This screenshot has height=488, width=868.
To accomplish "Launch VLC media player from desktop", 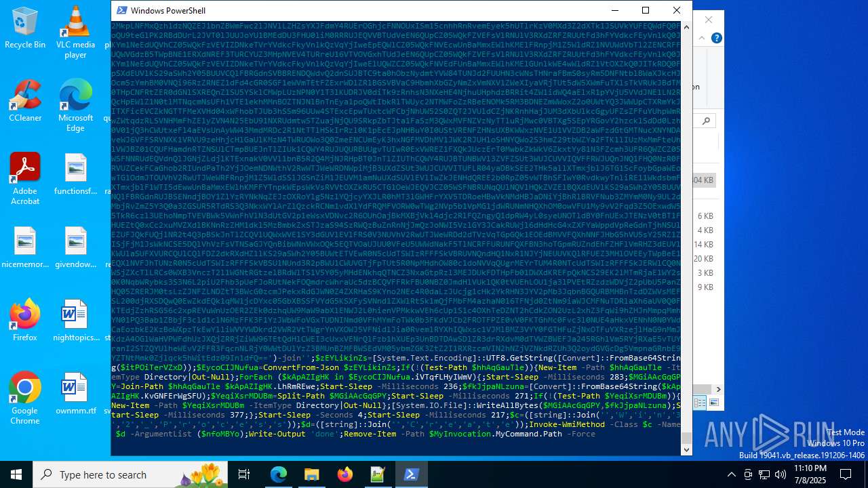I will tap(75, 32).
